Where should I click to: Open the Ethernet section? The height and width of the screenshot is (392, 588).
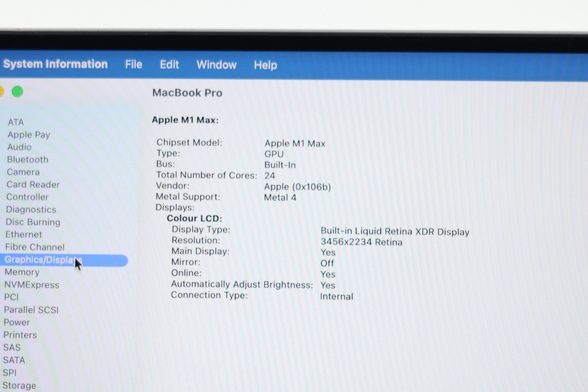point(24,235)
